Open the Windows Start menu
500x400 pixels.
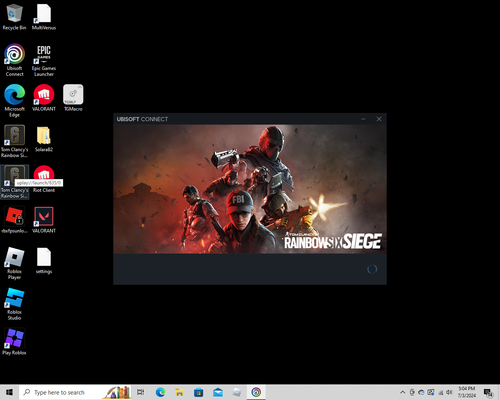9,392
